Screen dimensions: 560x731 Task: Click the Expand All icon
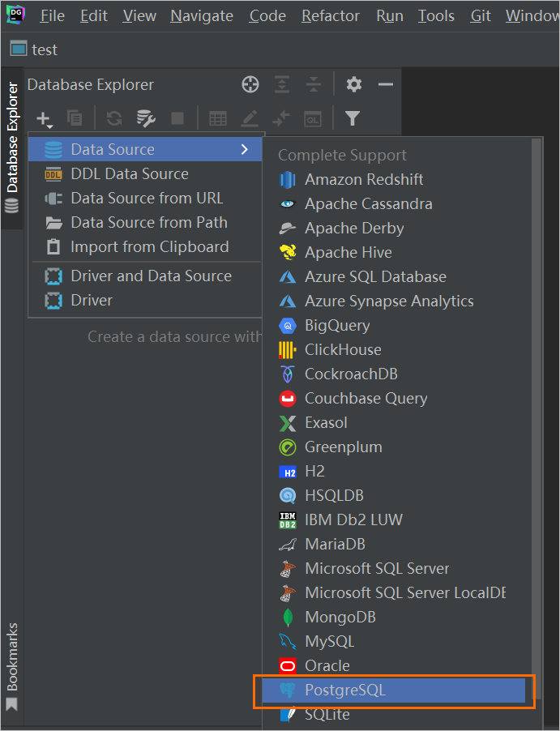282,84
